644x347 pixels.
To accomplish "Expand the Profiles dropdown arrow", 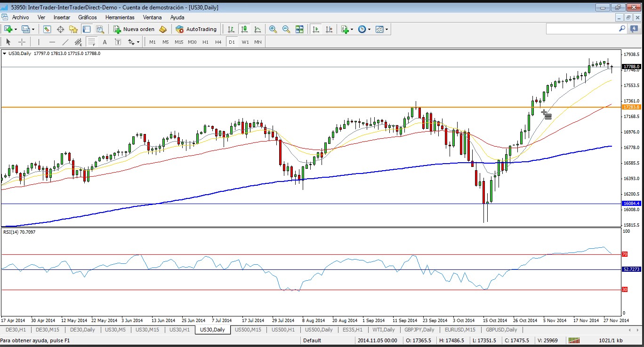I will pyautogui.click(x=33, y=29).
